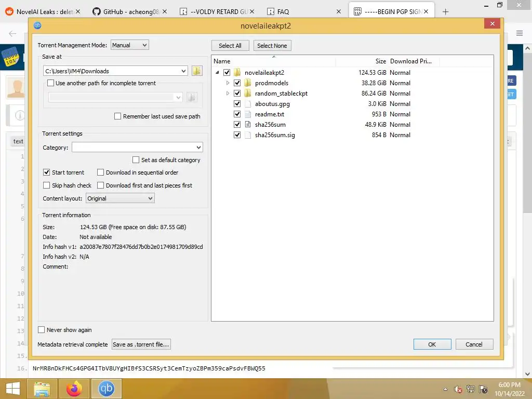Check Set as default category

click(x=136, y=160)
